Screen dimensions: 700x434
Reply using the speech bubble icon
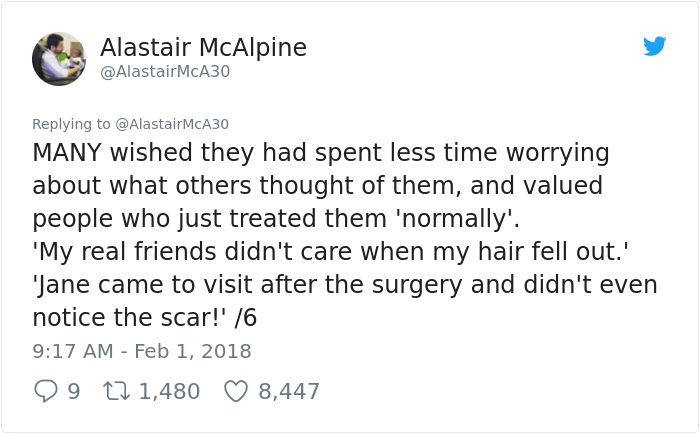[x=46, y=390]
